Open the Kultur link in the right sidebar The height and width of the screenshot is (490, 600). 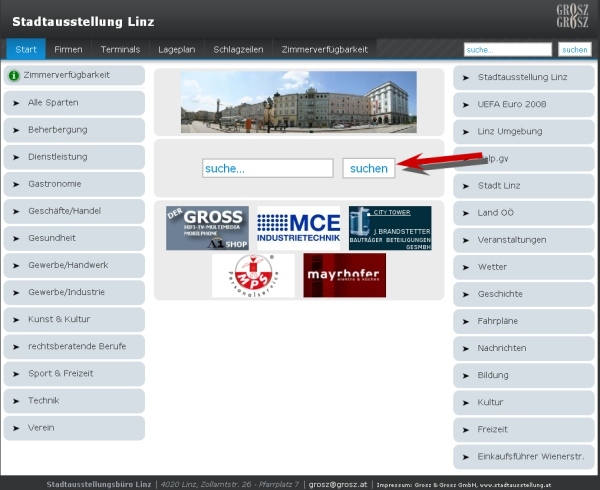[524, 403]
